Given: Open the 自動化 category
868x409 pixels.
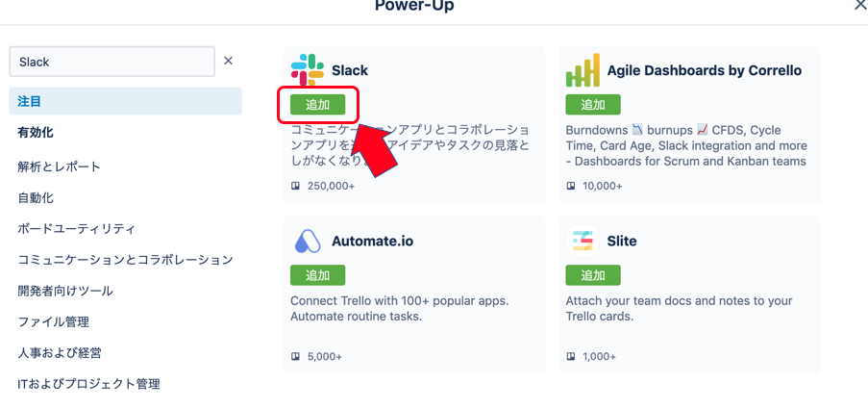Looking at the screenshot, I should pos(36,197).
